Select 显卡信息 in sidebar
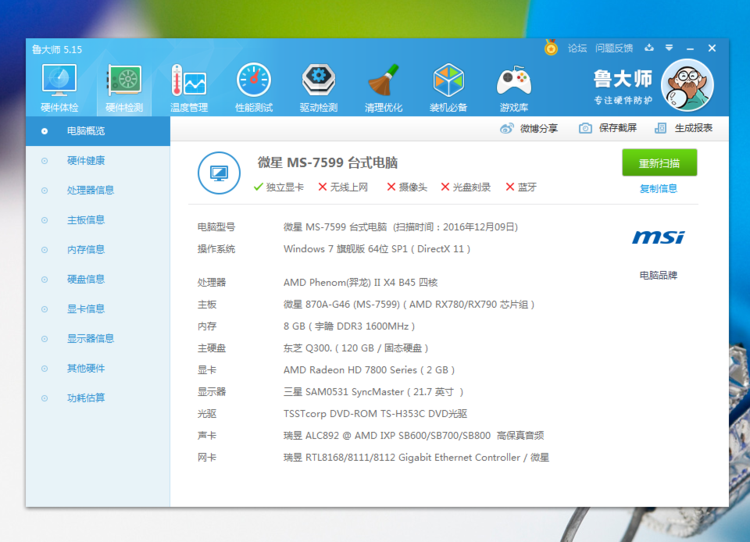The image size is (750, 542). click(x=98, y=309)
